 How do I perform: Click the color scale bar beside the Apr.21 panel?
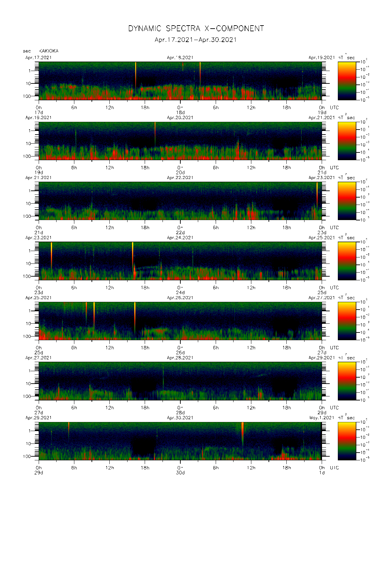pos(347,201)
